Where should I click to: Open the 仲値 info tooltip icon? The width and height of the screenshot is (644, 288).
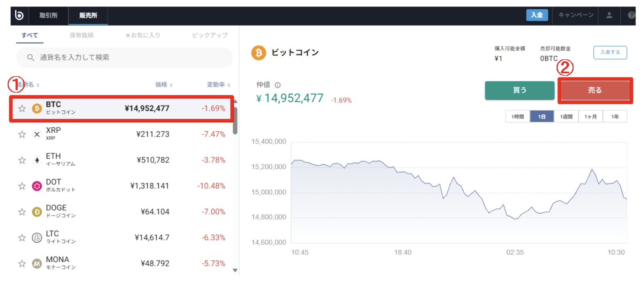[278, 84]
